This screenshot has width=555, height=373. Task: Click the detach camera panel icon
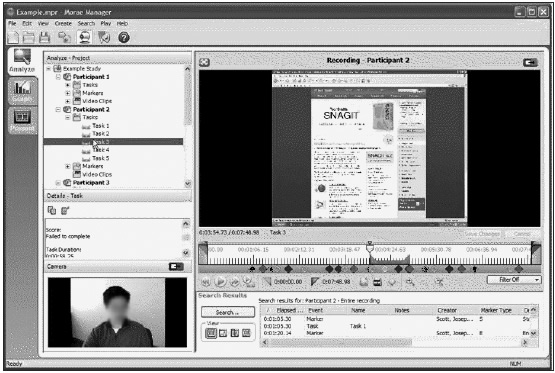176,266
